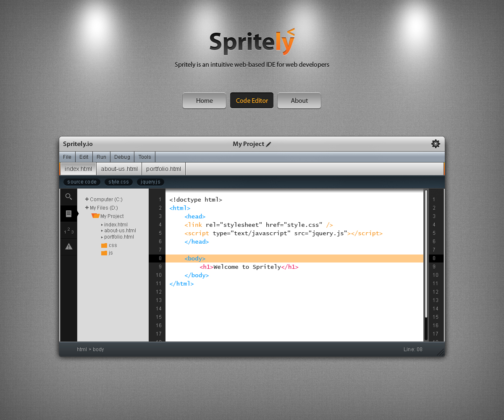Select the file explorer document sidebar icon
The width and height of the screenshot is (504, 420).
pos(68,214)
